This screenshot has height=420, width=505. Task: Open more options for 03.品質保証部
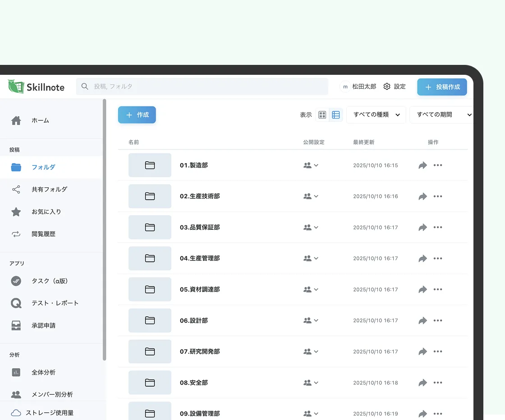point(438,228)
